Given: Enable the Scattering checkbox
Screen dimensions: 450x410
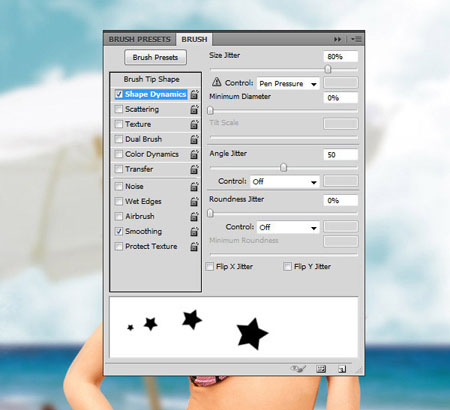Looking at the screenshot, I should tap(119, 109).
